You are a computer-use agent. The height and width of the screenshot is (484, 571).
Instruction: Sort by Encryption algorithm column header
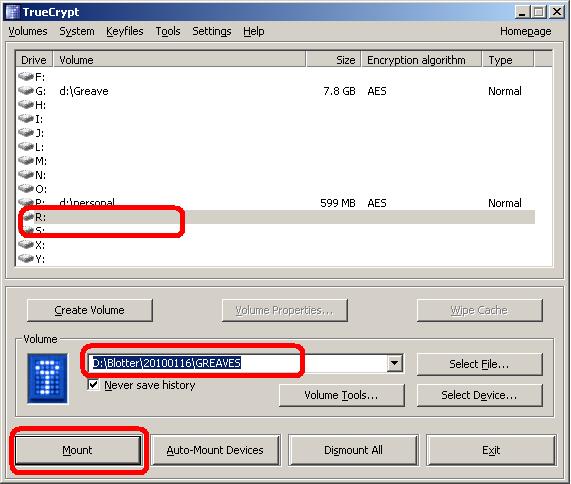(x=421, y=60)
